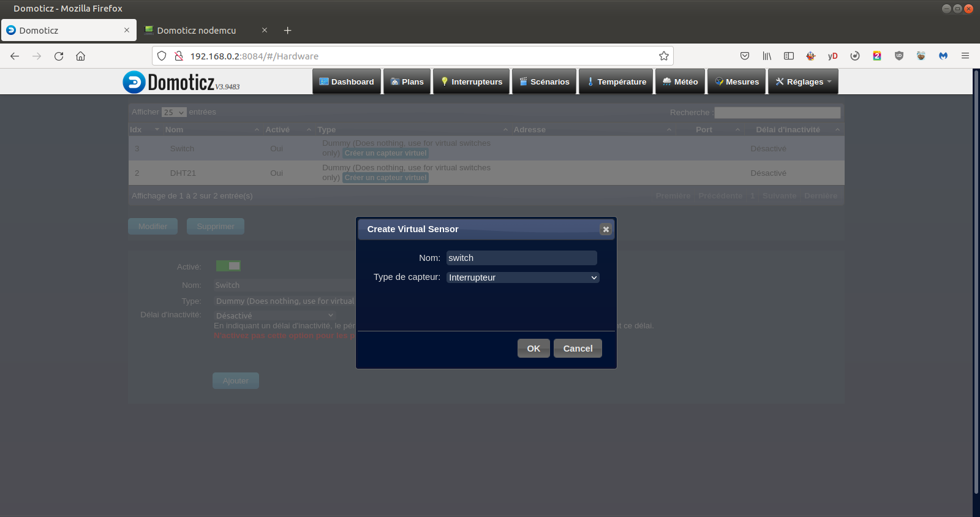Open the Dashboard tab
This screenshot has height=517, width=980.
(347, 82)
